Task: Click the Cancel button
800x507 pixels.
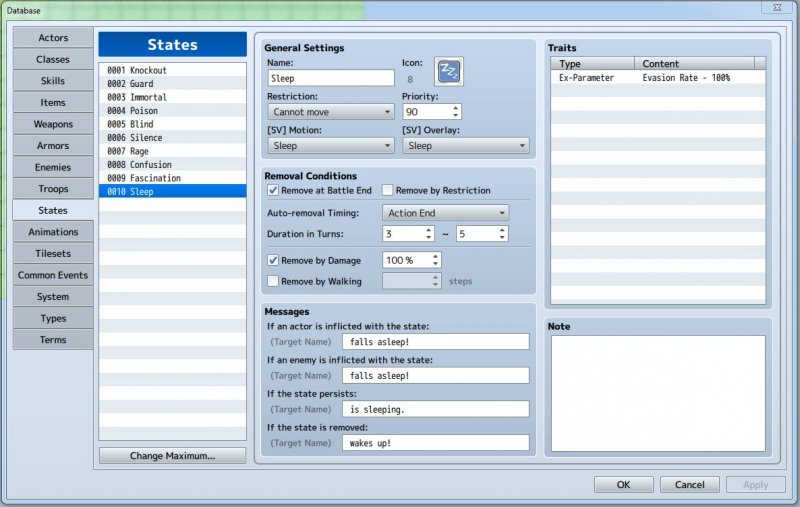Action: pyautogui.click(x=690, y=485)
